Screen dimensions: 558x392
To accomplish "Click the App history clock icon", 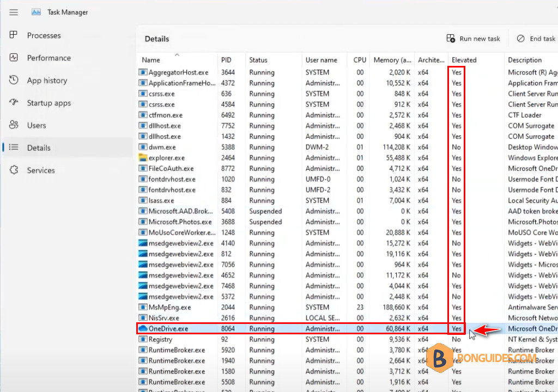I will (14, 80).
